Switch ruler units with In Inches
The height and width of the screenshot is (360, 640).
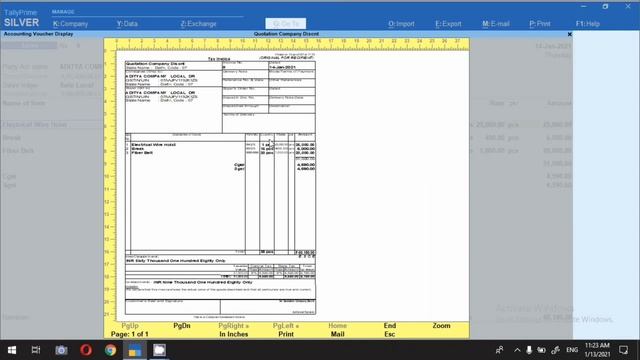pos(233,334)
